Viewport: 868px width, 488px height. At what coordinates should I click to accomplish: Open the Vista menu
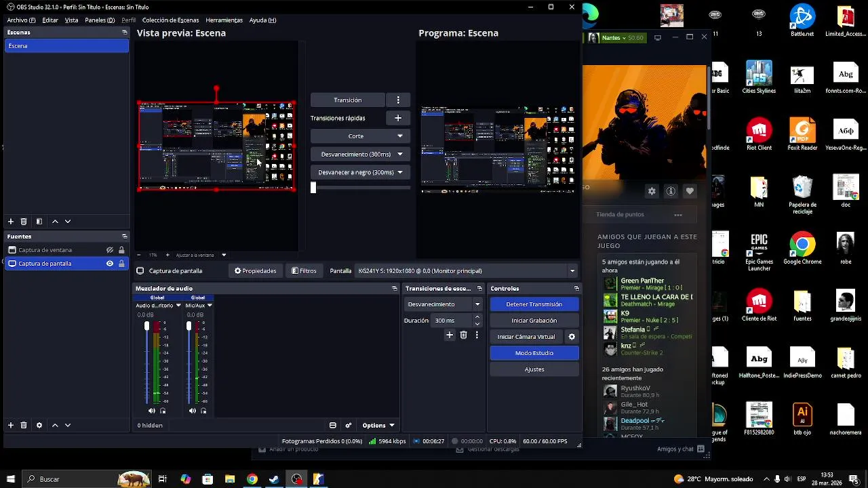(x=71, y=20)
